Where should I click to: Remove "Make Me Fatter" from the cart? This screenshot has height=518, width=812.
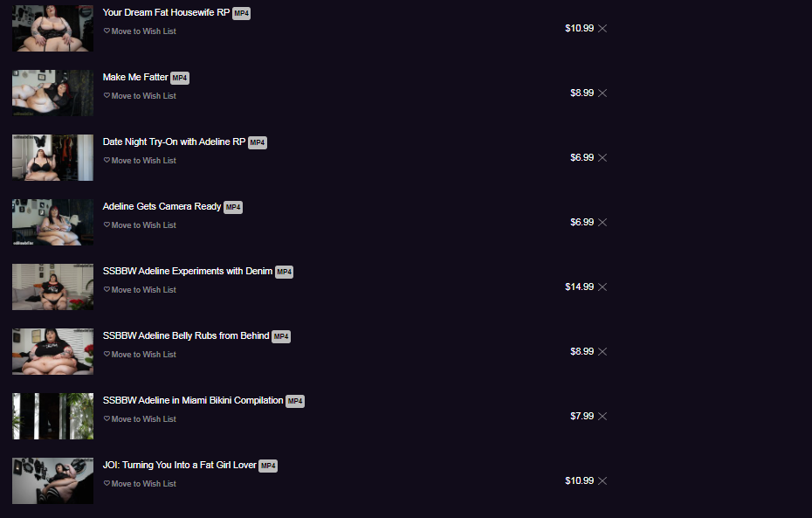point(602,93)
